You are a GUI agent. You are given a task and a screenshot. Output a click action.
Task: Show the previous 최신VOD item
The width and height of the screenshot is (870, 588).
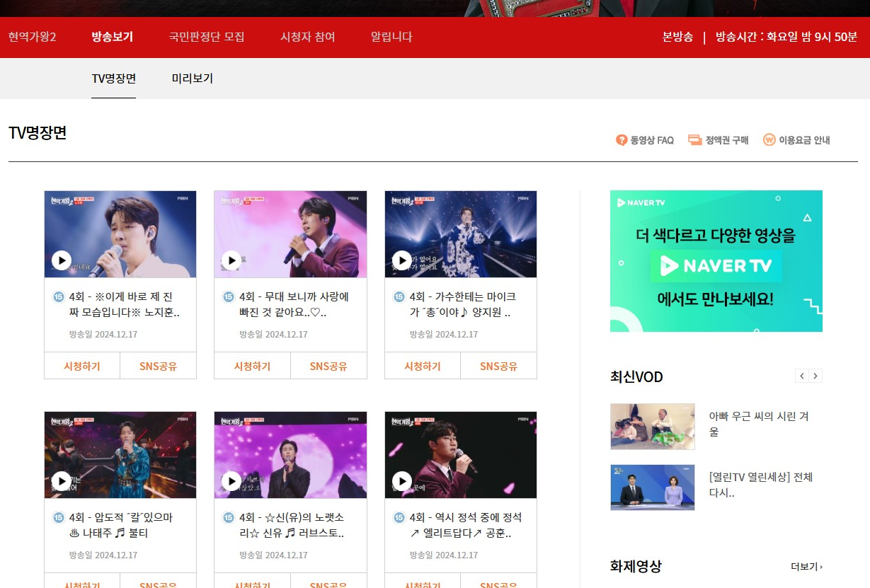[801, 376]
